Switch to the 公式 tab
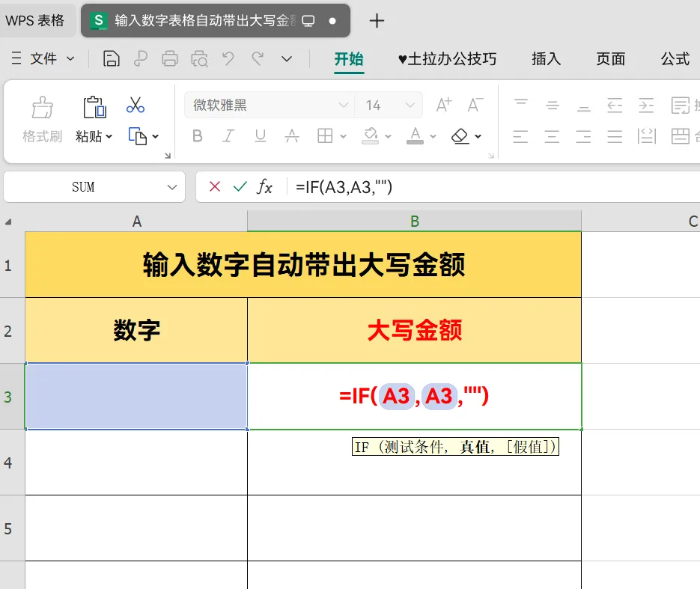The height and width of the screenshot is (589, 700). point(675,58)
